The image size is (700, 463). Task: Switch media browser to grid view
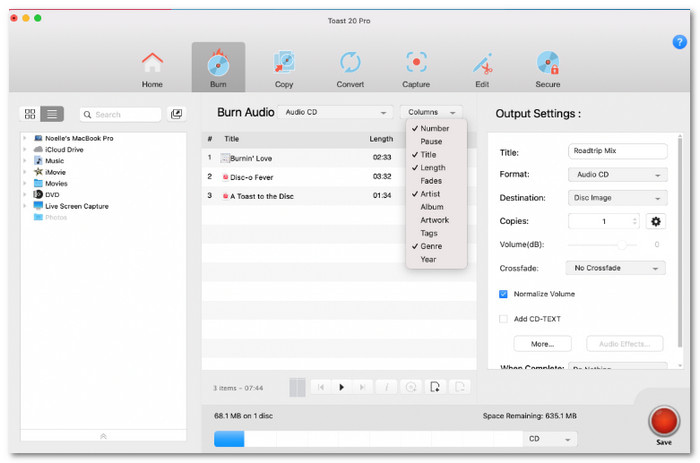[30, 114]
